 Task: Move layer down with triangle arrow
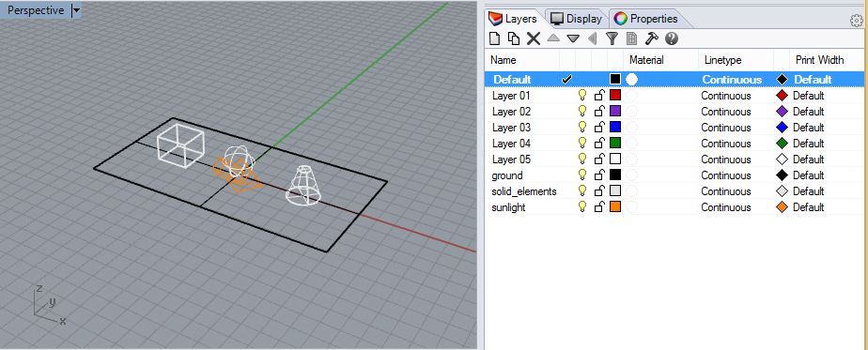573,38
